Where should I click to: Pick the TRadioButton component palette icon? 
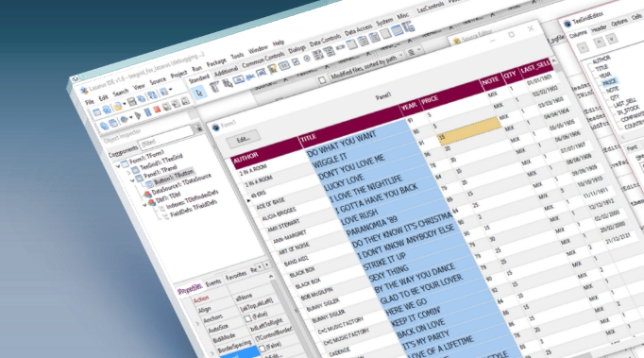pyautogui.click(x=307, y=60)
